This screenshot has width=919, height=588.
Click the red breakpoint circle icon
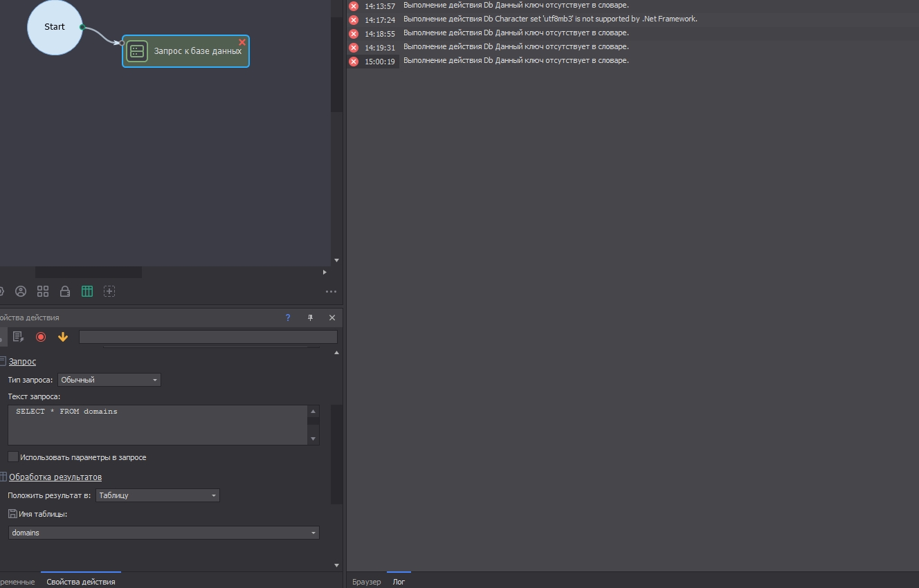pyautogui.click(x=41, y=337)
